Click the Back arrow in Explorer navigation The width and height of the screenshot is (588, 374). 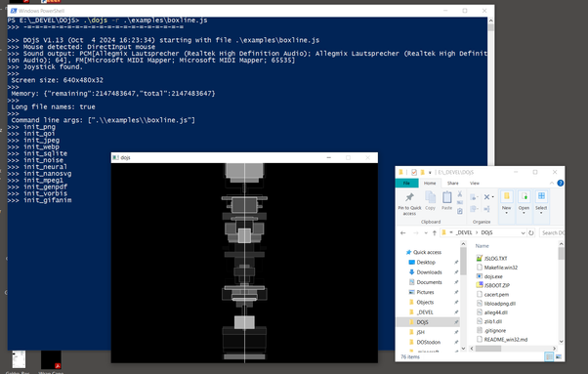(403, 233)
